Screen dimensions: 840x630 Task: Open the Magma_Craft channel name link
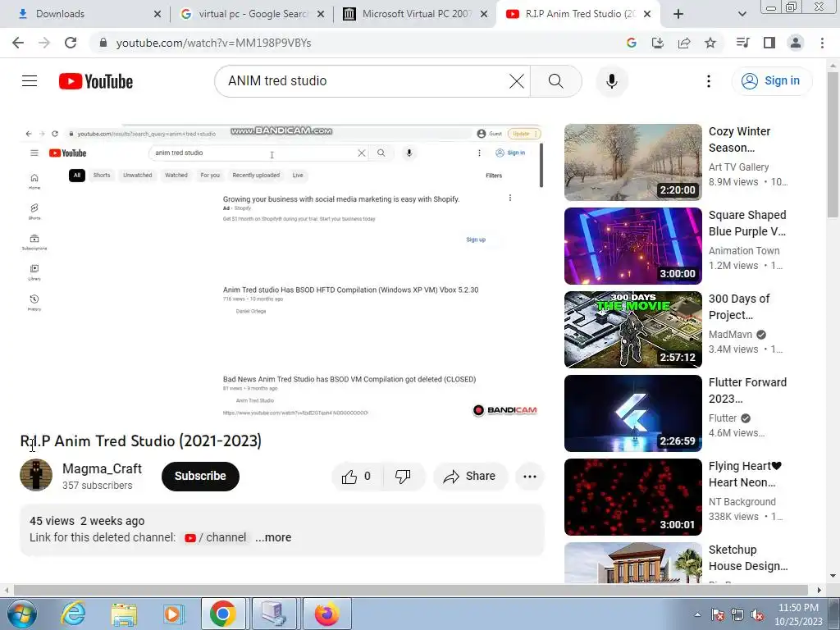[x=102, y=468]
